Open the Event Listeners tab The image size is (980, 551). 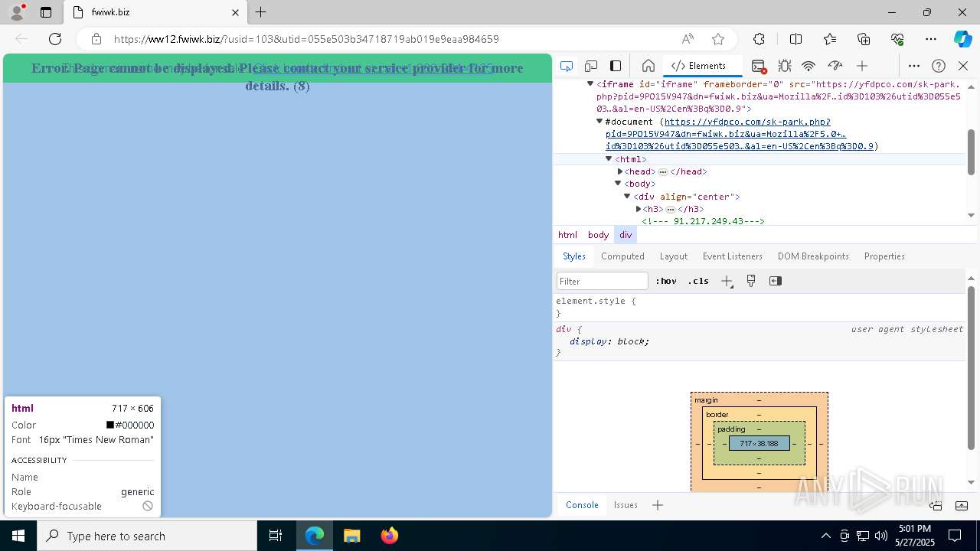tap(733, 256)
